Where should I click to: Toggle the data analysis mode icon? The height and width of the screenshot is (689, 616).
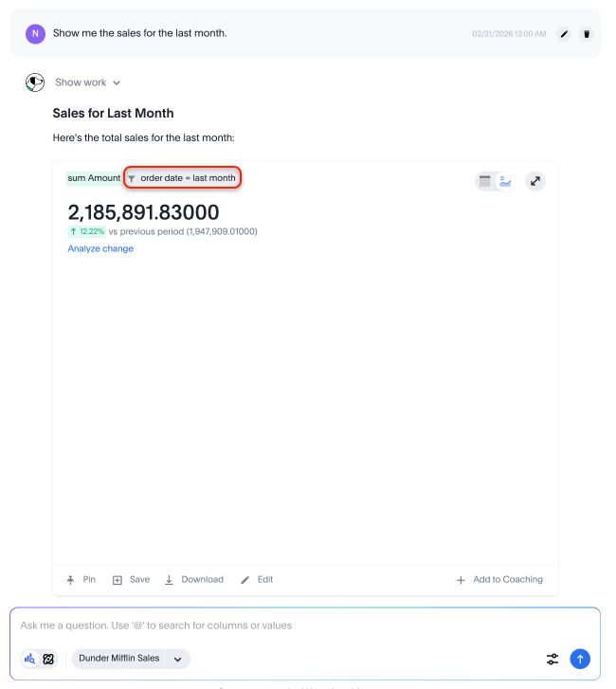[29, 659]
